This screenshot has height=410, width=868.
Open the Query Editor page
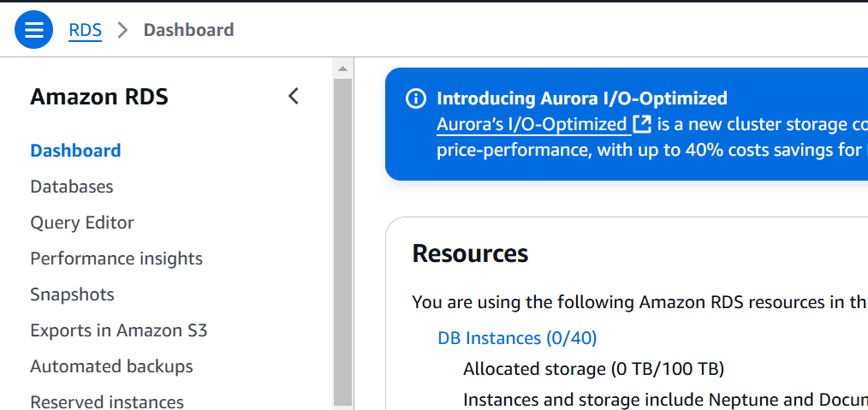point(82,223)
